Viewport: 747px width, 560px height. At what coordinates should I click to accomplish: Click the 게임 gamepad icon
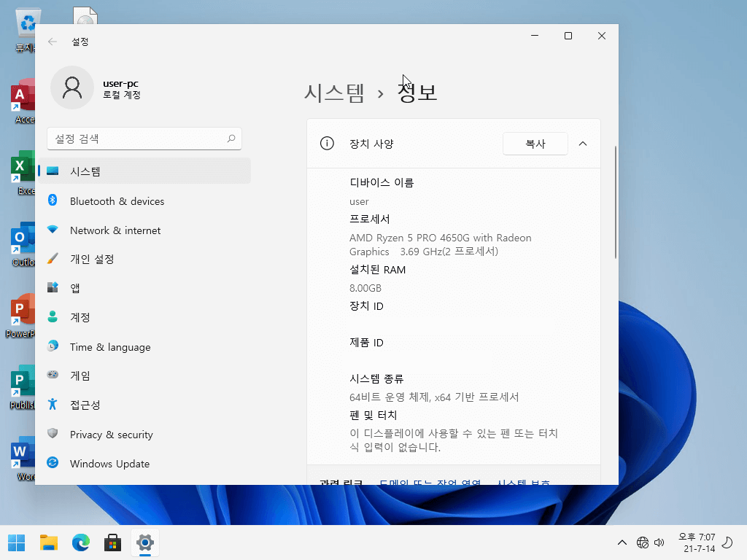(53, 375)
